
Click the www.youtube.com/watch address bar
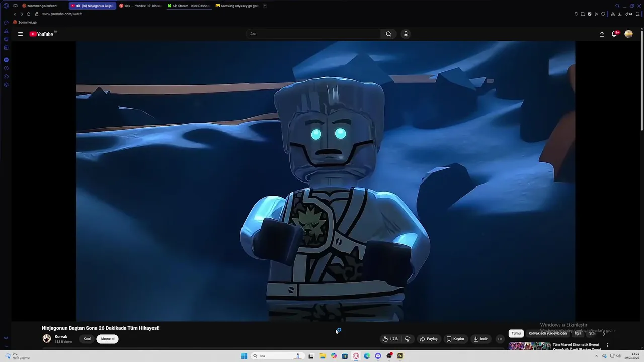(62, 14)
